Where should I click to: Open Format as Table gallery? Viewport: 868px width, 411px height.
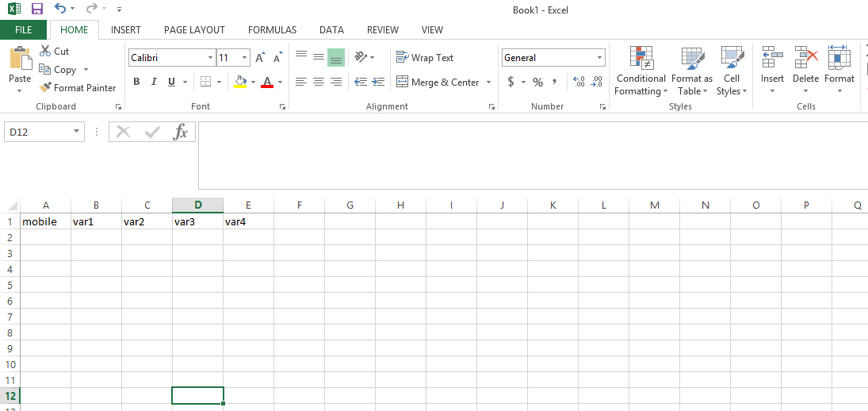(x=692, y=71)
